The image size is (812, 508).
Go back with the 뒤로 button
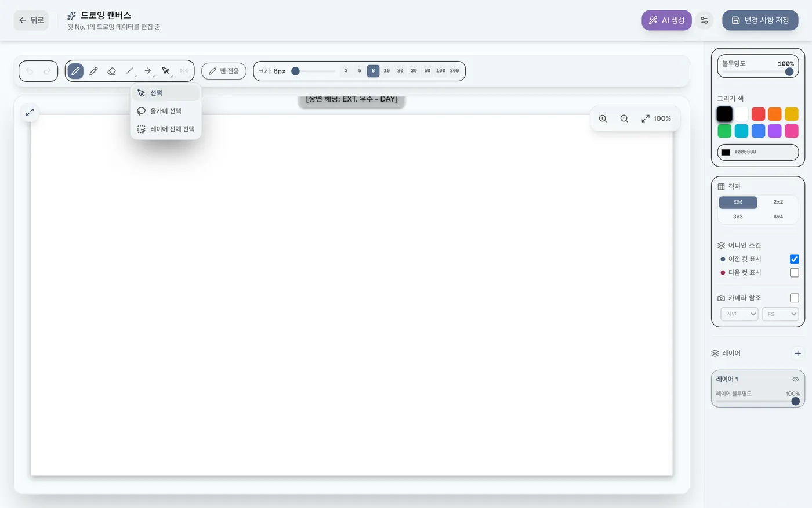tap(31, 20)
